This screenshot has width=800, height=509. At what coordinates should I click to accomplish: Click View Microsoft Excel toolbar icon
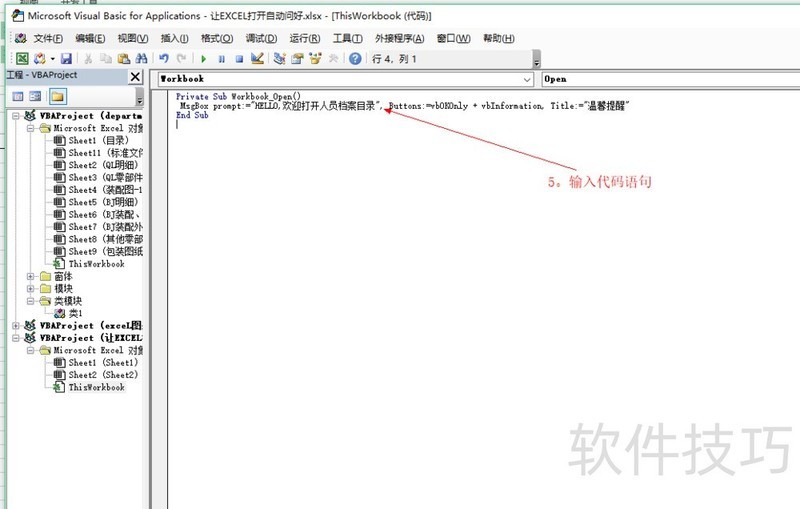tap(22, 59)
